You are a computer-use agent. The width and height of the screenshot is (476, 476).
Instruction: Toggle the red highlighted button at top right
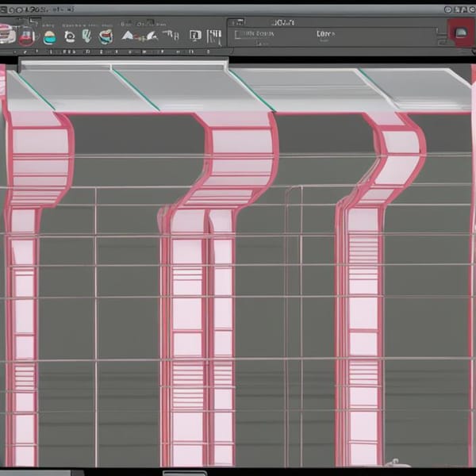(x=460, y=34)
